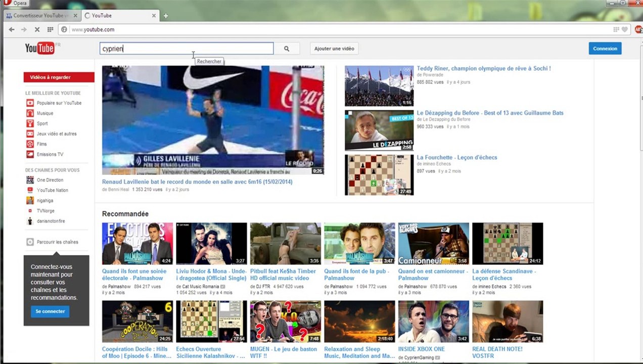The image size is (643, 364).
Task: Close the YouTube tab
Action: 154,16
